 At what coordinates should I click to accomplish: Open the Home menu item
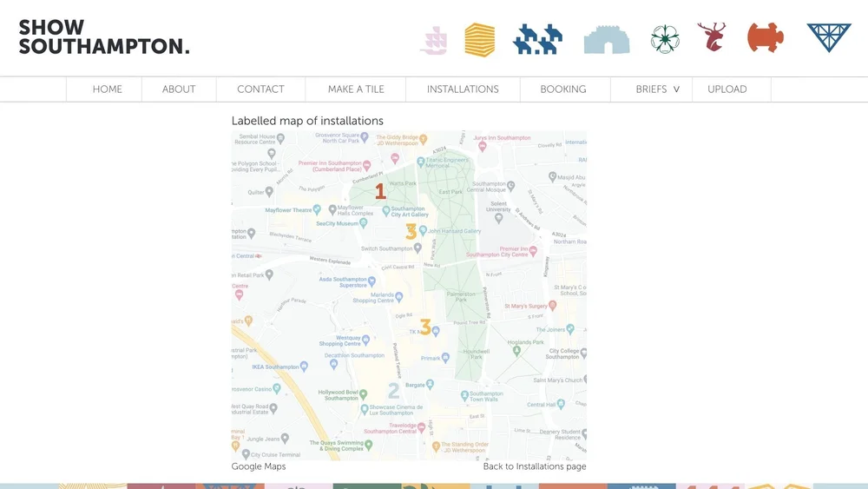108,89
